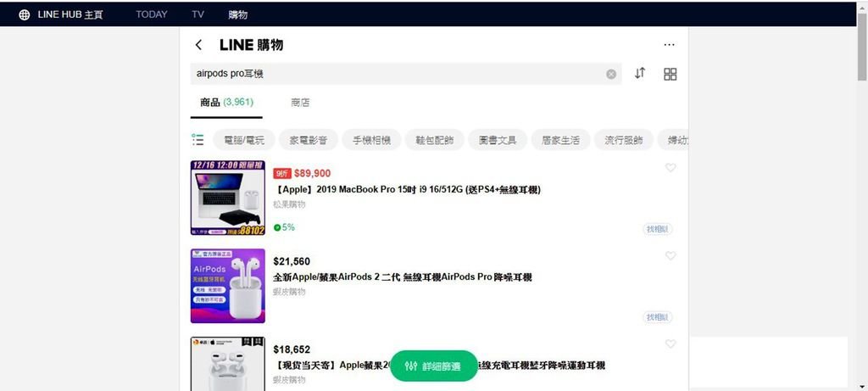Open the purple AirPods product thumbnail

(x=227, y=286)
